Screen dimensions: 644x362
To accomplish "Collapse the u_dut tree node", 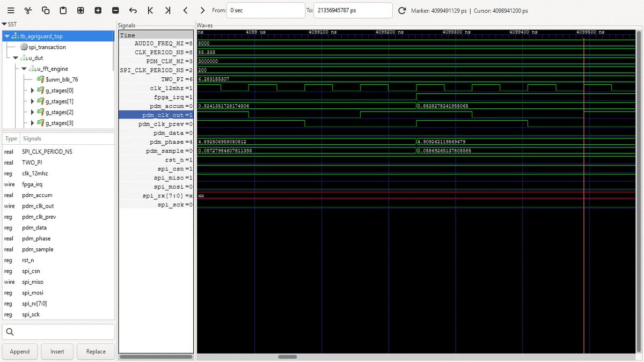I will [x=16, y=57].
